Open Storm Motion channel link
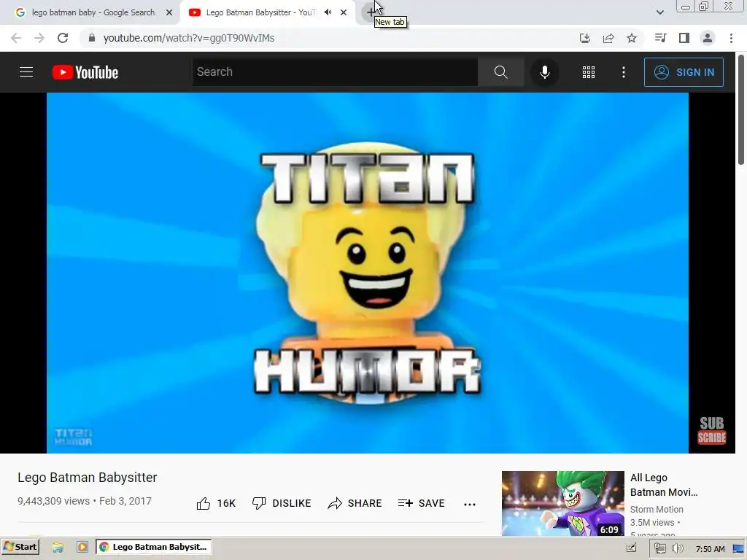The width and height of the screenshot is (747, 560). tap(657, 510)
